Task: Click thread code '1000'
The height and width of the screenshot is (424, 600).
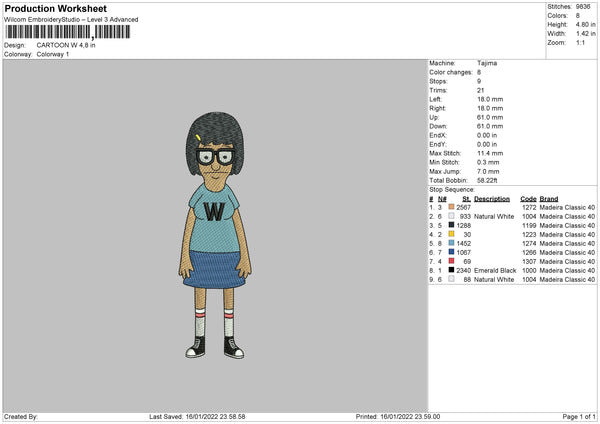Action: (x=529, y=271)
